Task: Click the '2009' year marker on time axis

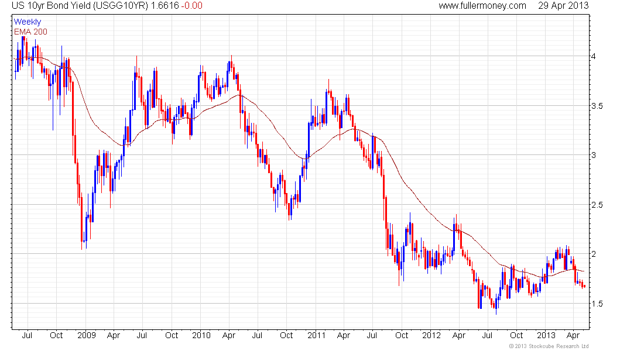Action: (x=87, y=335)
